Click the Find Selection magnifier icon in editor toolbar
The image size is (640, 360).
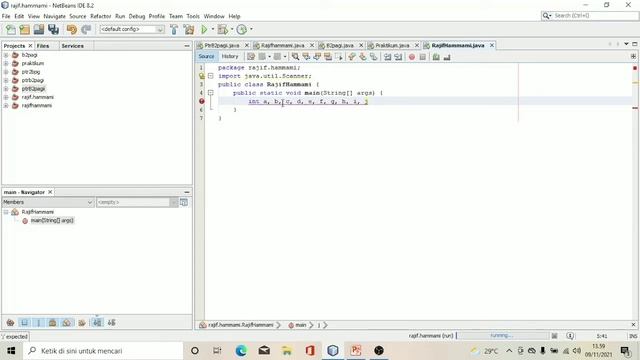pos(295,57)
